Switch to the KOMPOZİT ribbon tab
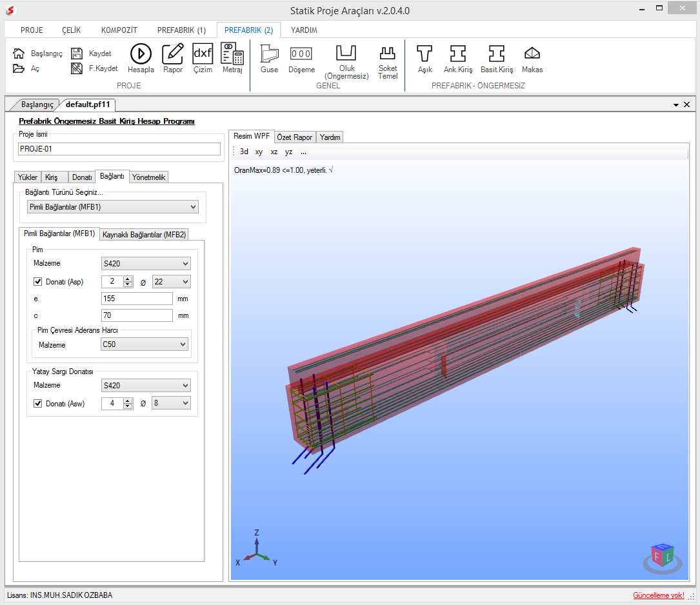Viewport: 700px width, 605px height. pos(119,30)
